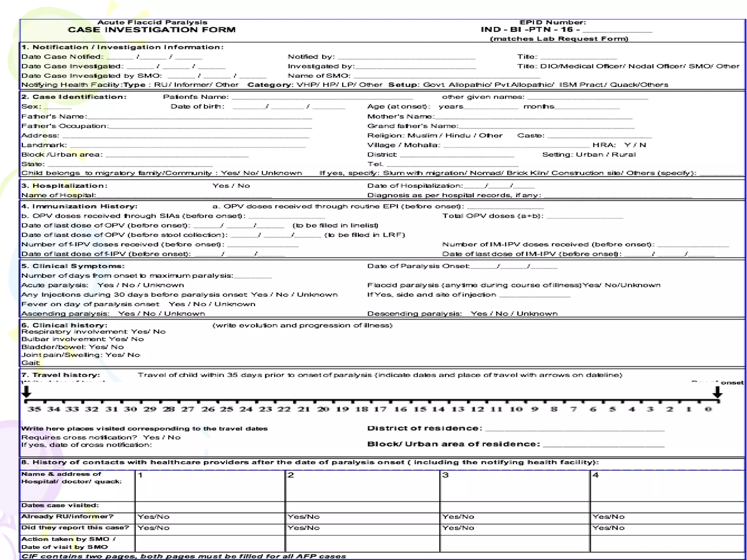Click the Patient's Name blank field
This screenshot has width=747, height=560.
click(x=322, y=97)
